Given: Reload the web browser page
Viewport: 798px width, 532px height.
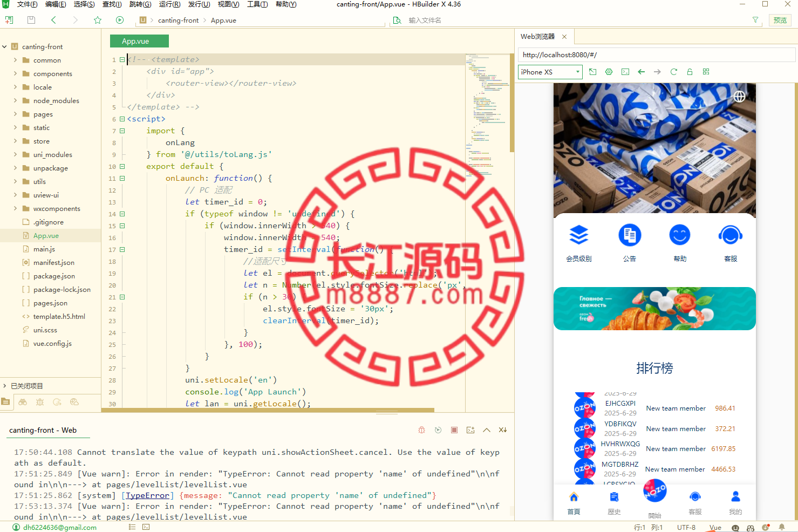Looking at the screenshot, I should pyautogui.click(x=673, y=72).
